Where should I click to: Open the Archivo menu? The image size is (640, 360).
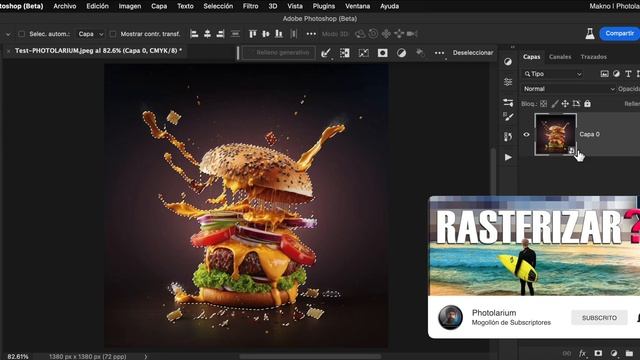(64, 6)
